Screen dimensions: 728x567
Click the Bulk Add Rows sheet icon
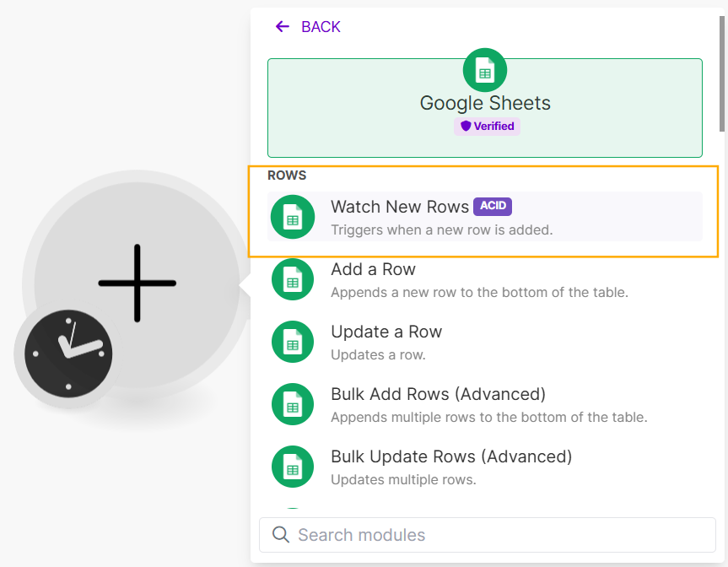point(293,404)
